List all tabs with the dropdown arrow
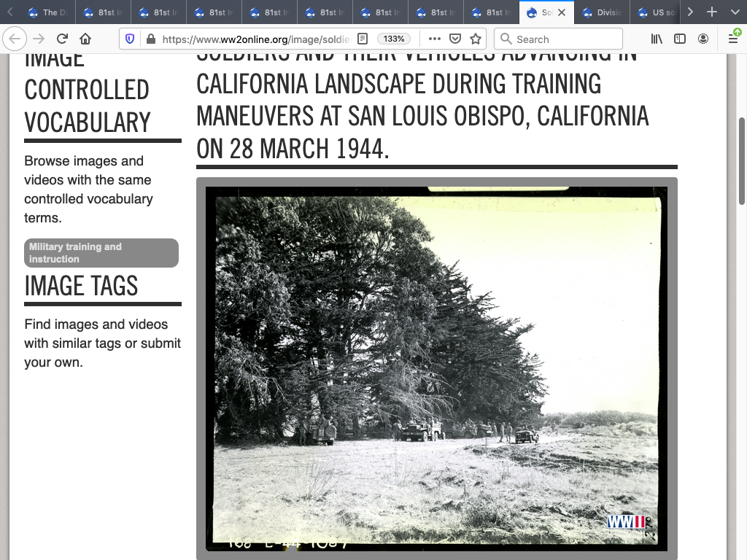The width and height of the screenshot is (747, 560). pos(735,12)
